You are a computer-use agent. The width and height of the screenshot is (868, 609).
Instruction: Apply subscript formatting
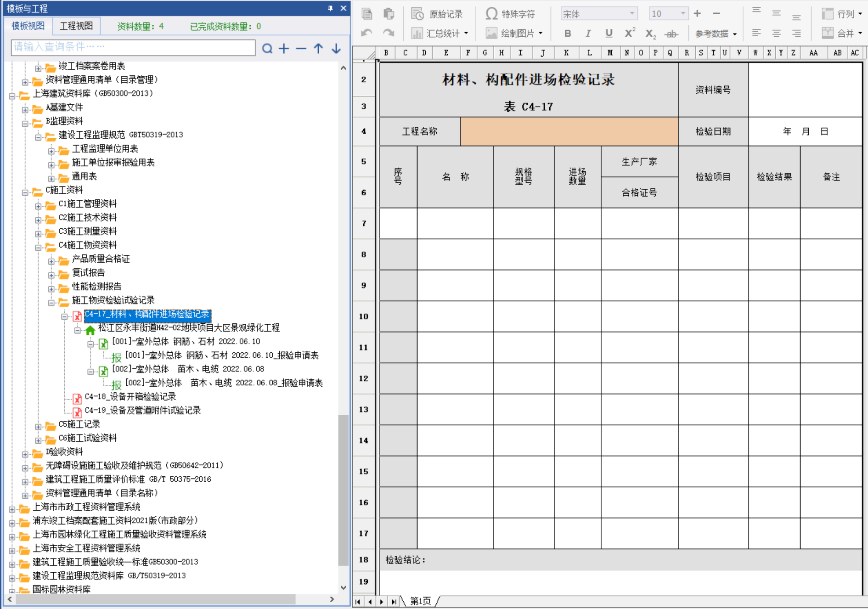pyautogui.click(x=650, y=34)
